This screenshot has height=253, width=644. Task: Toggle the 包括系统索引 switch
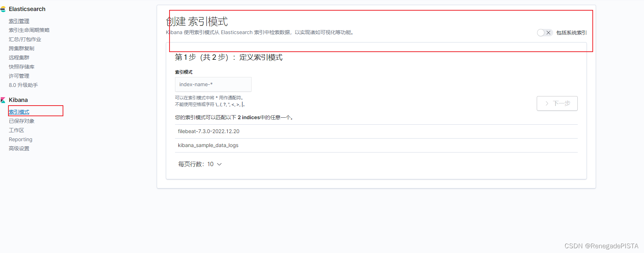[544, 33]
